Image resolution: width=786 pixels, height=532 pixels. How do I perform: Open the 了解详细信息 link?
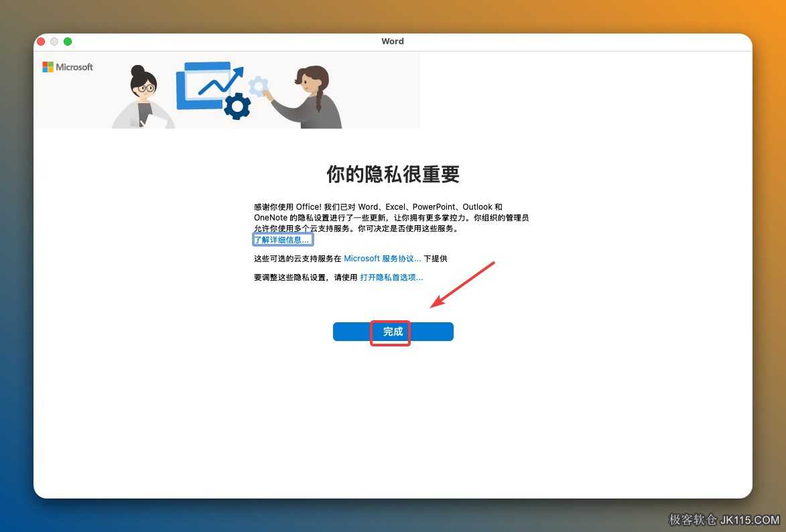[283, 240]
